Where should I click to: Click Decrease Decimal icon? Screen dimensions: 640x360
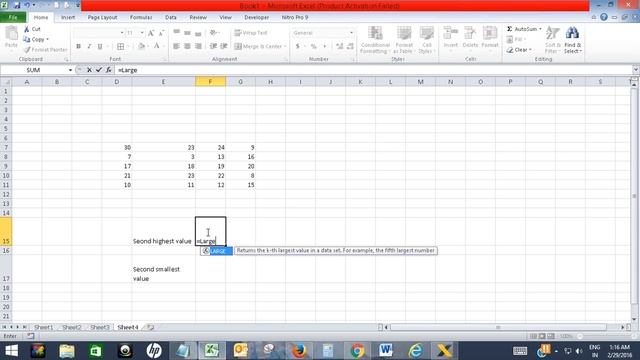point(350,47)
